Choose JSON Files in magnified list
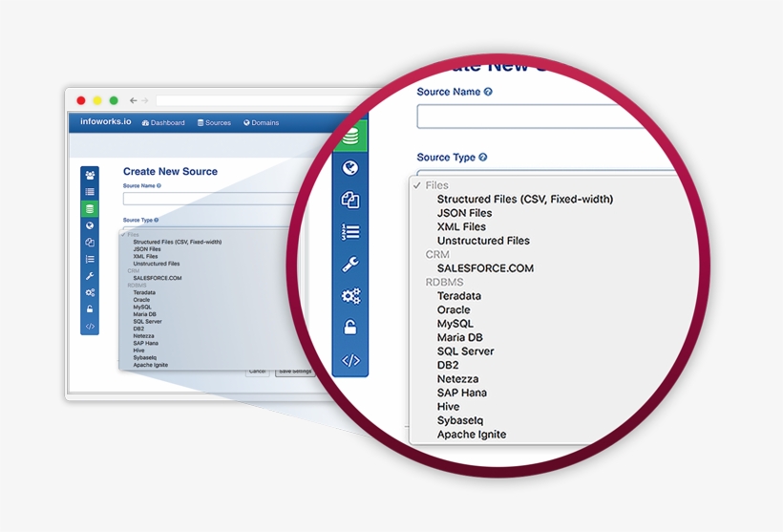783x532 pixels. (x=464, y=213)
